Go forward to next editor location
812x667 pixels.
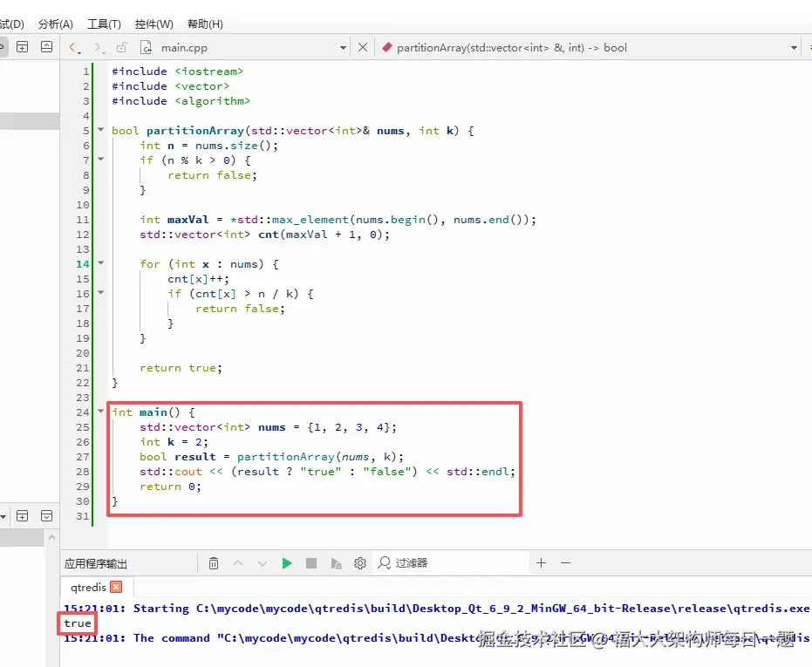99,48
